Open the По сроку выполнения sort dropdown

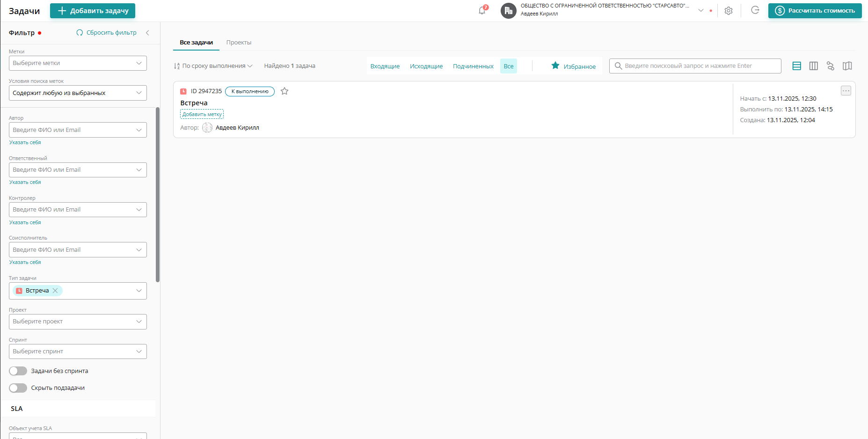pyautogui.click(x=213, y=66)
